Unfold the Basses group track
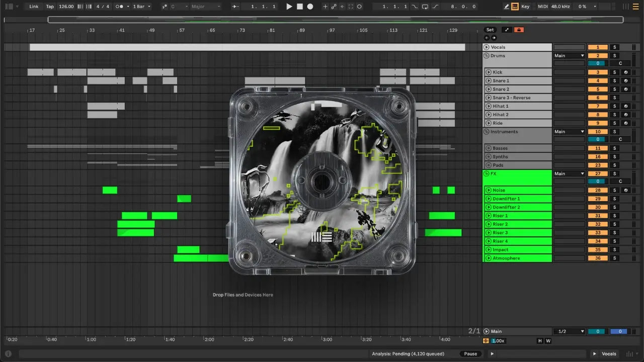The height and width of the screenshot is (362, 644). [x=488, y=148]
